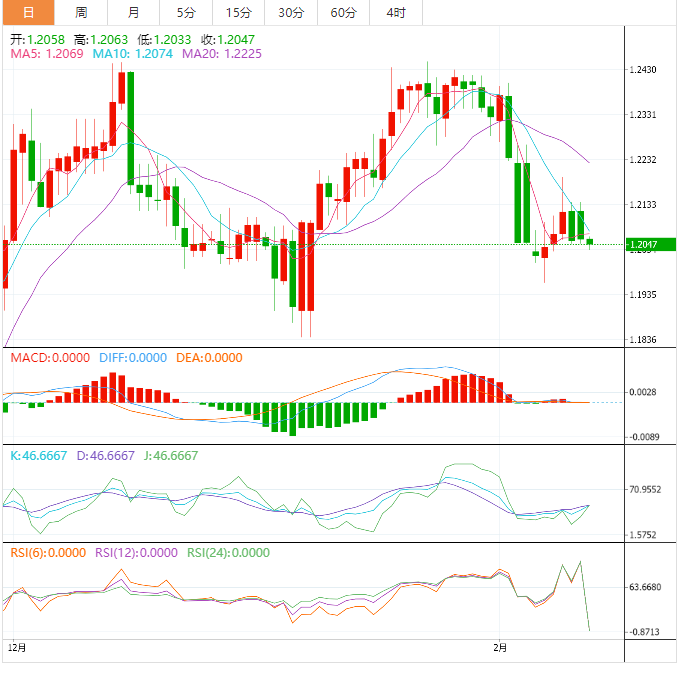Click the RSI(6) indicator label
The height and width of the screenshot is (675, 682).
click(47, 552)
